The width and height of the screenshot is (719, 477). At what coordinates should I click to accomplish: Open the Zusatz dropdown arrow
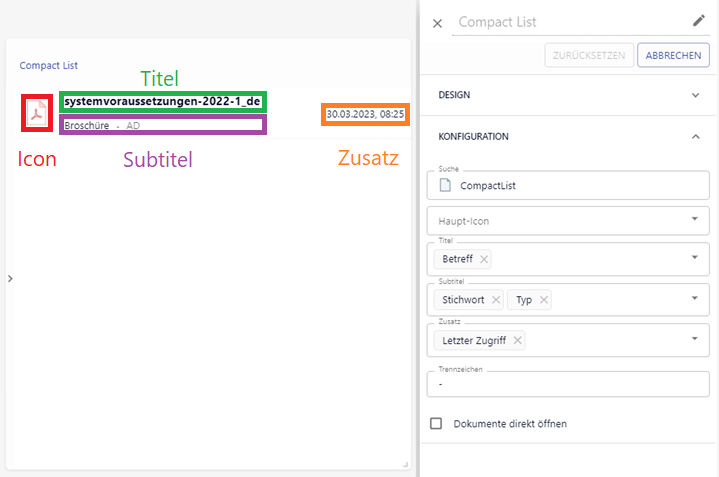(x=694, y=339)
